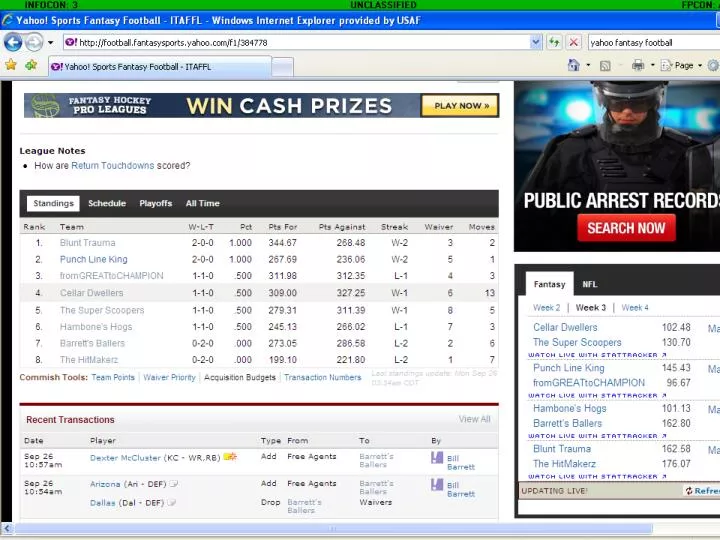Click the Home toolbar icon
The height and width of the screenshot is (540, 720).
pyautogui.click(x=574, y=65)
